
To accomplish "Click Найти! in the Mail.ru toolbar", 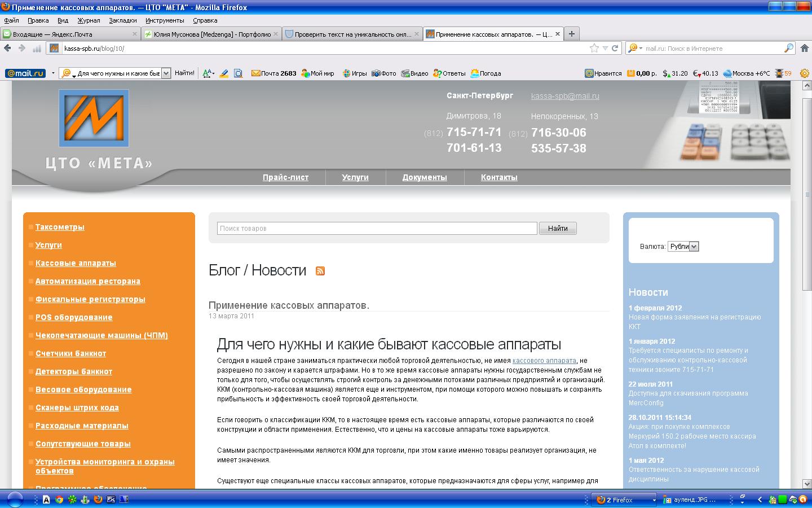I will coord(184,73).
